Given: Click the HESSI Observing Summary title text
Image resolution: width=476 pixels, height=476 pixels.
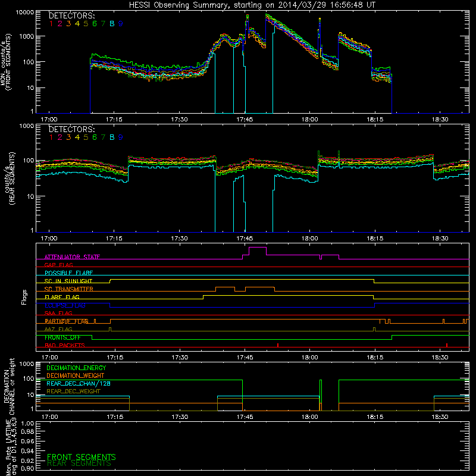Looking at the screenshot, I should click(x=252, y=5).
